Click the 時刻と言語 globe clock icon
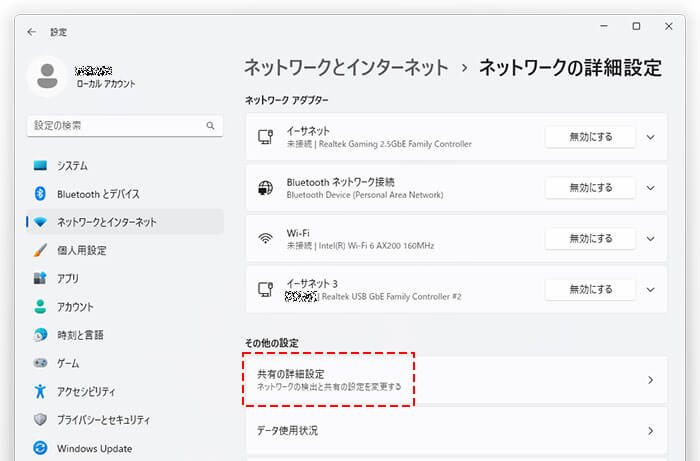The image size is (700, 461). [40, 335]
